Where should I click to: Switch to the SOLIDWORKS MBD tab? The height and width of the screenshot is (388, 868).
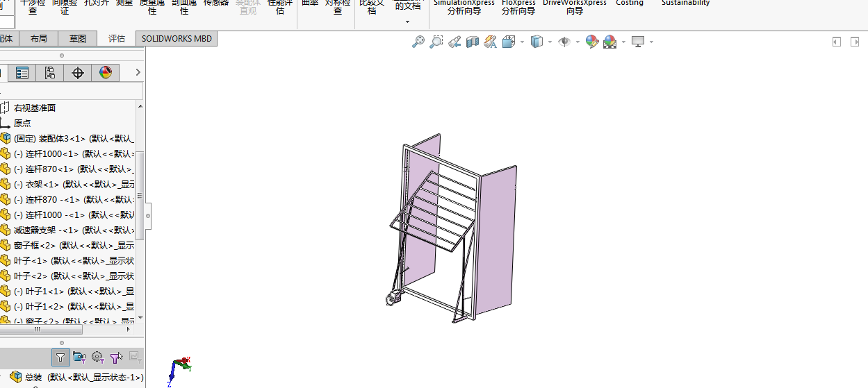pyautogui.click(x=177, y=39)
